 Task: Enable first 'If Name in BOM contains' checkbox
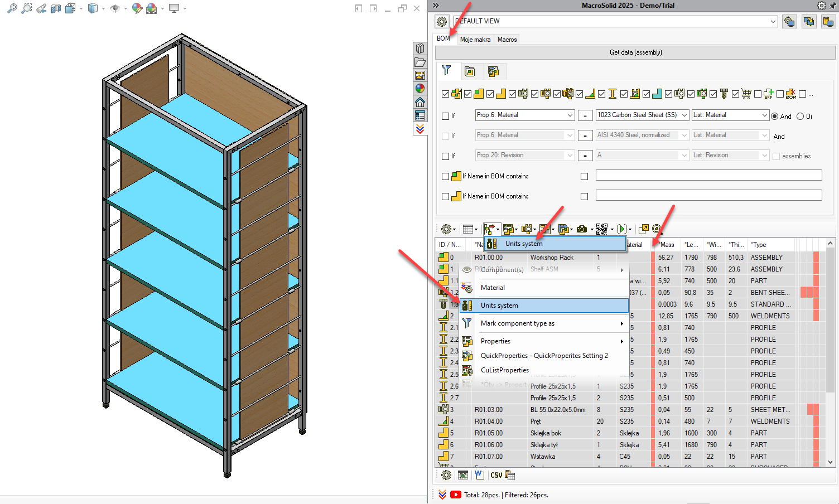[x=445, y=176]
